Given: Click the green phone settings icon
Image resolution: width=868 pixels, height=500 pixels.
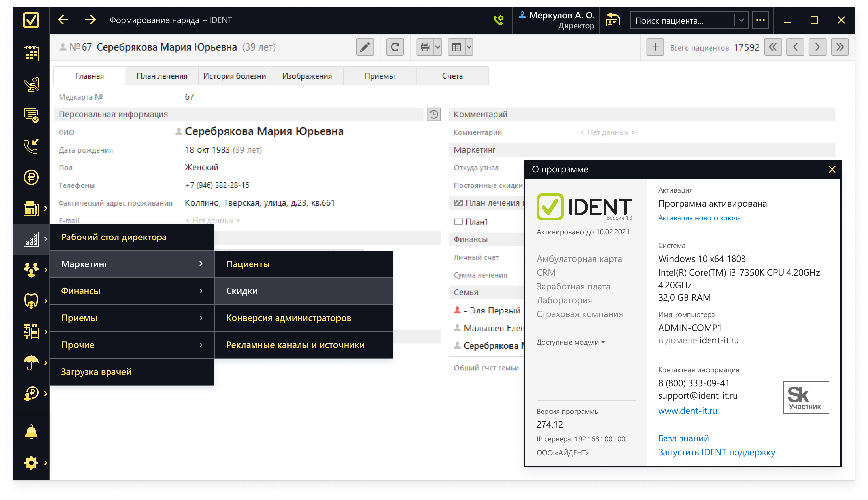Looking at the screenshot, I should tap(498, 20).
